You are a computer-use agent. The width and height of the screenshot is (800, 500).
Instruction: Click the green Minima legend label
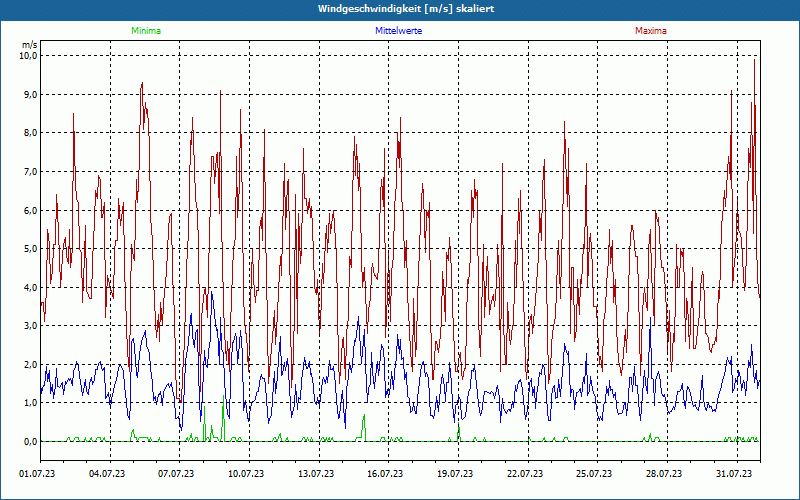(x=146, y=31)
